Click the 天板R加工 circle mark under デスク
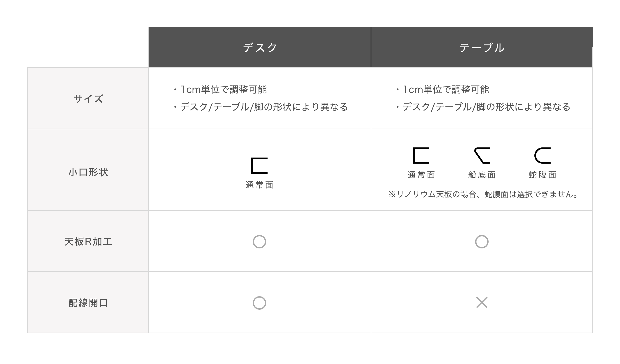Image resolution: width=620 pixels, height=364 pixels. 259,242
